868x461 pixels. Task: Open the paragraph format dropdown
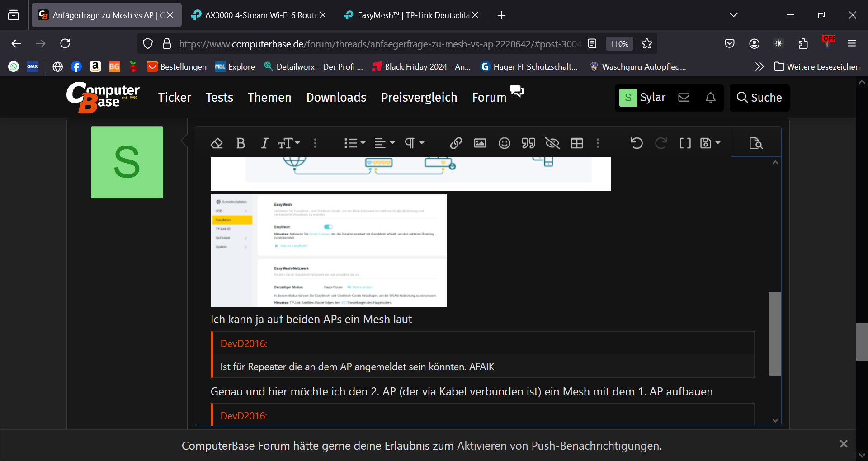tap(414, 143)
